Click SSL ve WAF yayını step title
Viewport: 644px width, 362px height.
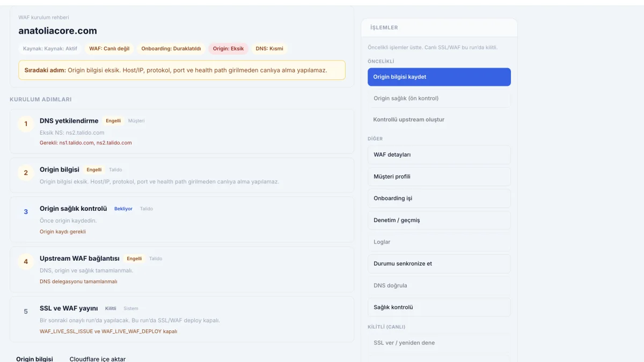click(69, 308)
